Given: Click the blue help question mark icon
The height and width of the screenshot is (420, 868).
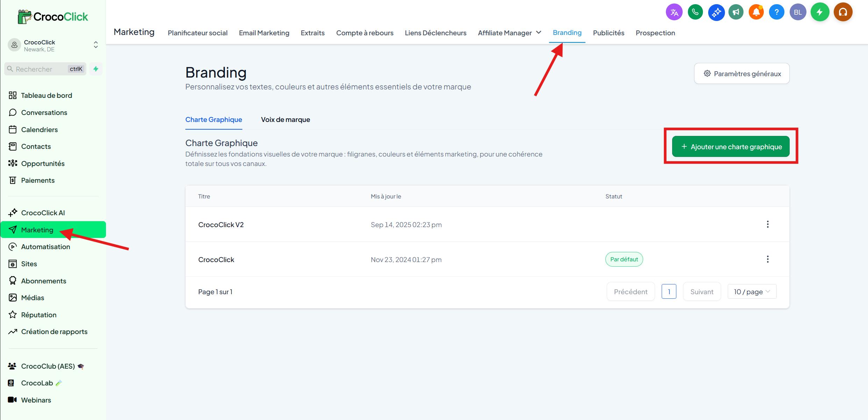Looking at the screenshot, I should 776,12.
